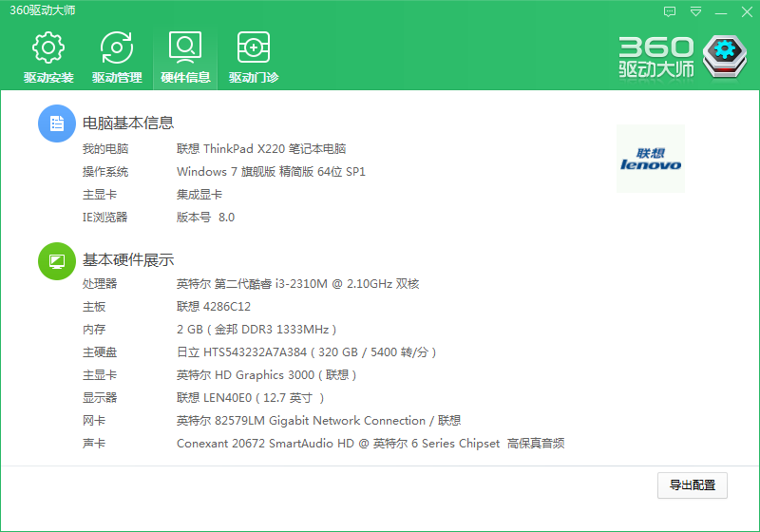Click the 电脑基本信息 section heading
This screenshot has width=760, height=532.
point(128,123)
